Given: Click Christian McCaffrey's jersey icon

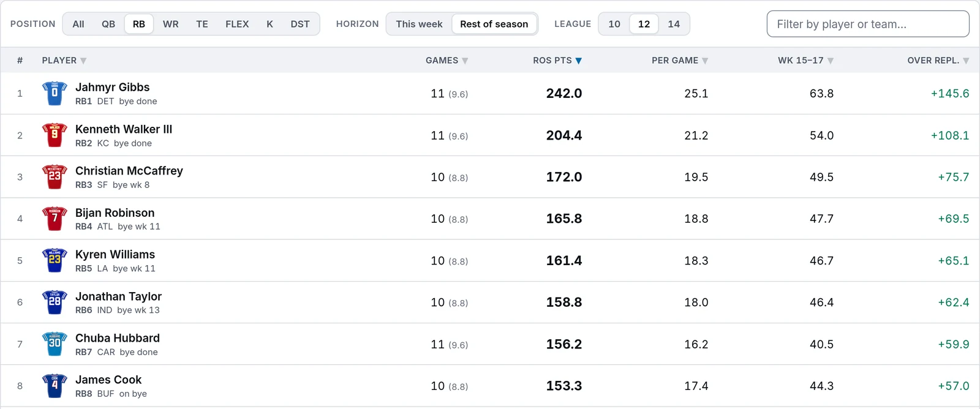Looking at the screenshot, I should (x=55, y=177).
